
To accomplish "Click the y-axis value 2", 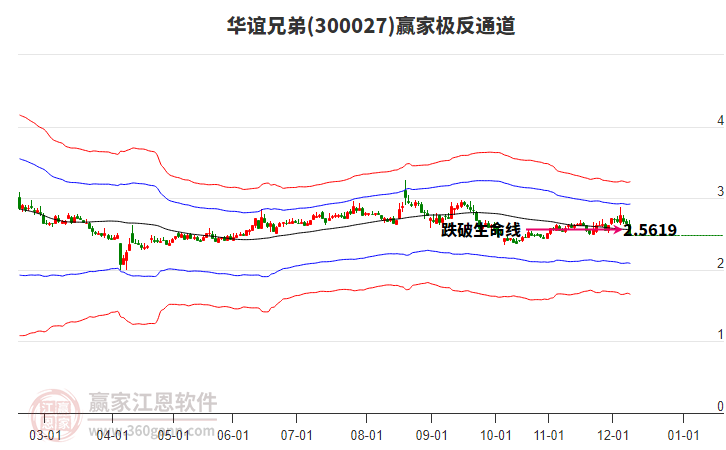I will pos(720,263).
